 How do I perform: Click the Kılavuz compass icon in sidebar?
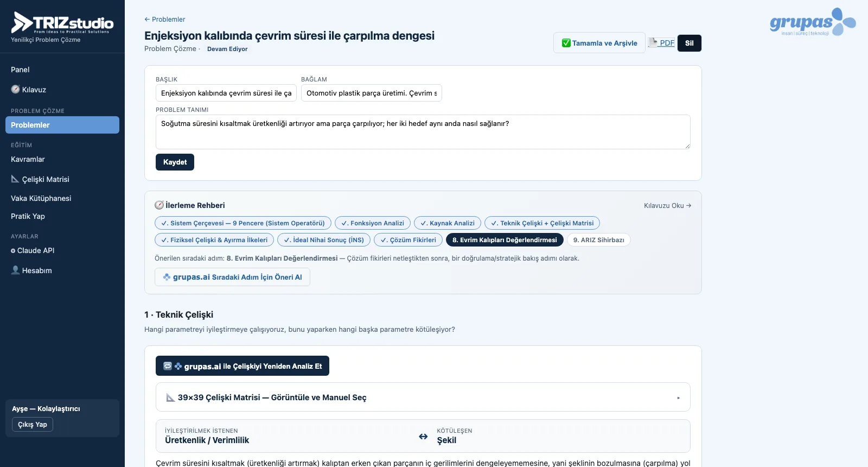(x=15, y=90)
